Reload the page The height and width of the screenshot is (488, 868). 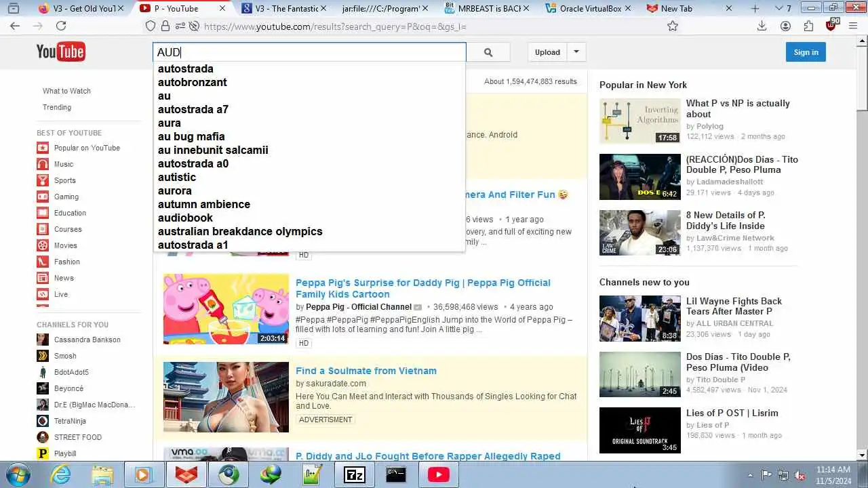(x=61, y=26)
